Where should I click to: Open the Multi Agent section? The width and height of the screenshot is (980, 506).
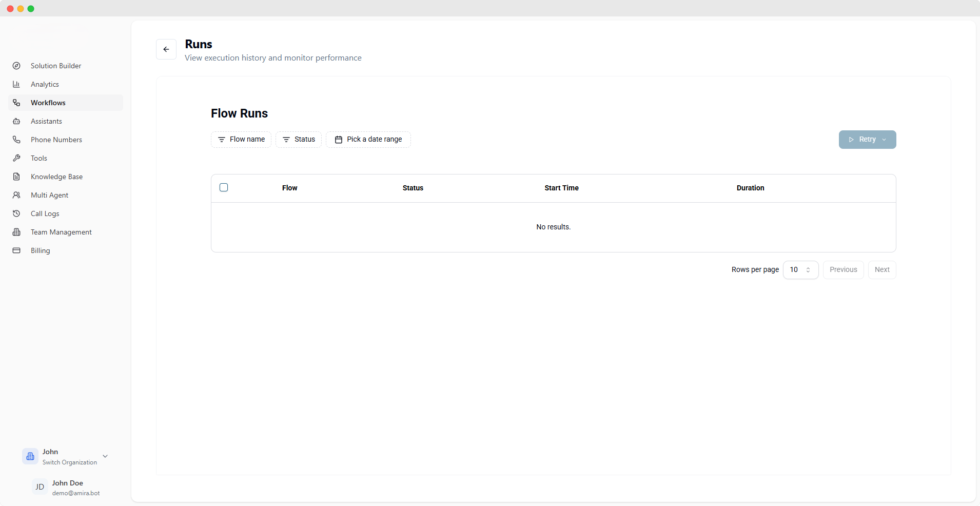pyautogui.click(x=49, y=195)
